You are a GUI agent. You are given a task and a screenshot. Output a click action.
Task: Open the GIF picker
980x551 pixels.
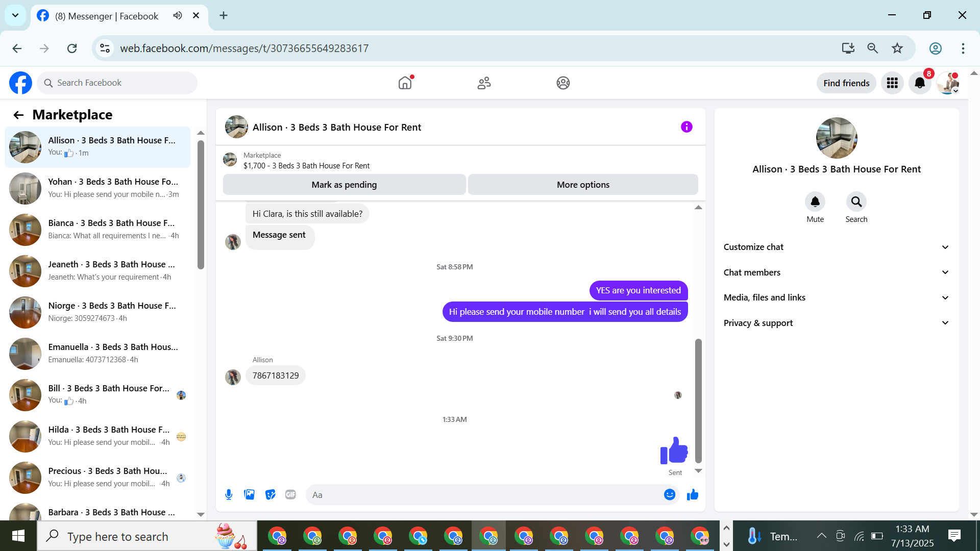tap(290, 494)
